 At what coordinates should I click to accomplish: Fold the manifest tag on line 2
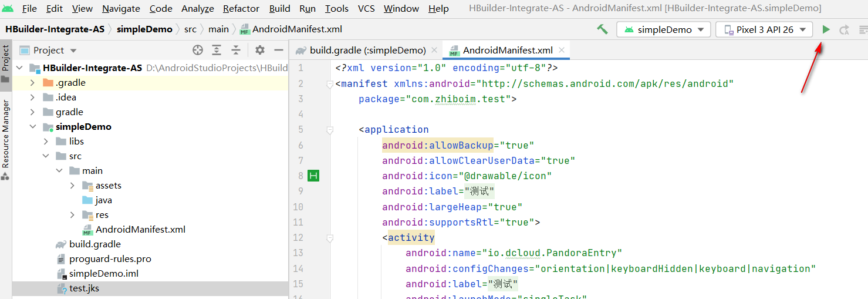coord(330,84)
